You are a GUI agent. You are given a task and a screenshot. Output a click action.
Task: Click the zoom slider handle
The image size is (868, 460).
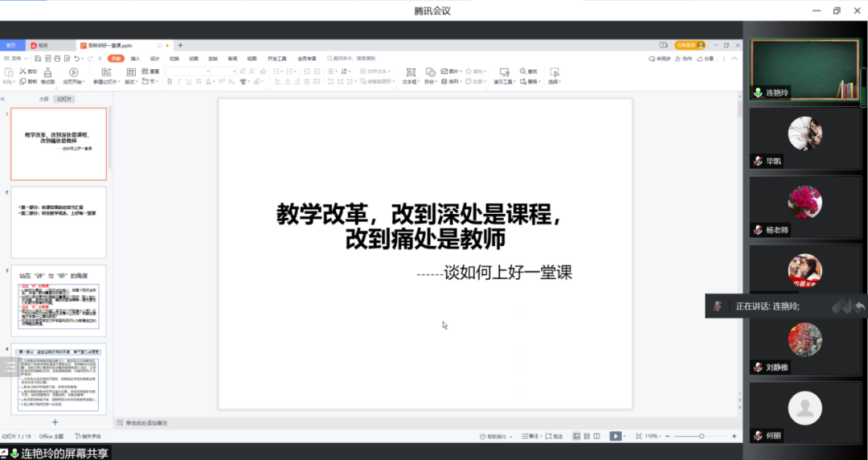point(702,437)
